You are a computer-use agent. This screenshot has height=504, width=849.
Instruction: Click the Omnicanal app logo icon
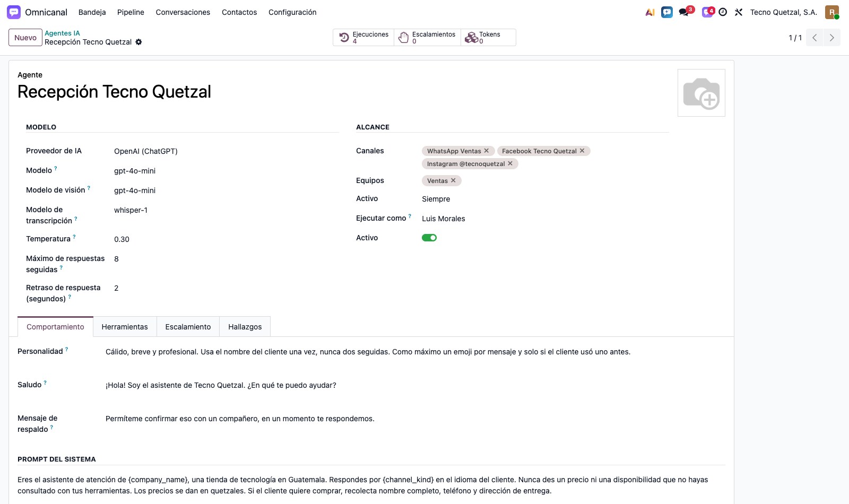point(14,12)
